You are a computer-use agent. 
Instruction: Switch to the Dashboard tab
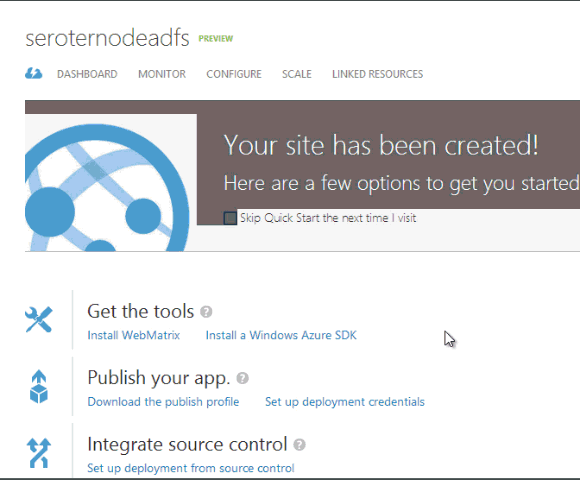pyautogui.click(x=87, y=74)
